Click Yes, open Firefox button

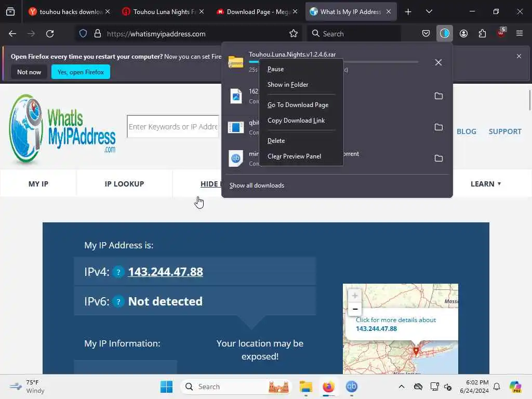pyautogui.click(x=81, y=72)
